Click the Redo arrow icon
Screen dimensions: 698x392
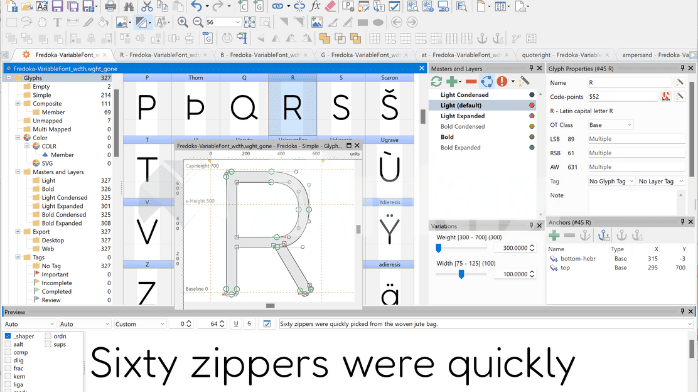coord(218,6)
